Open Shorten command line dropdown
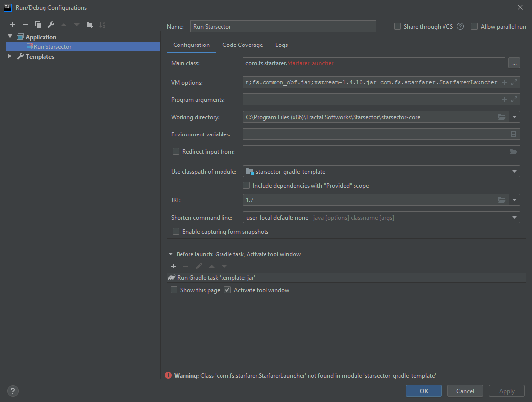The image size is (532, 402). point(514,217)
